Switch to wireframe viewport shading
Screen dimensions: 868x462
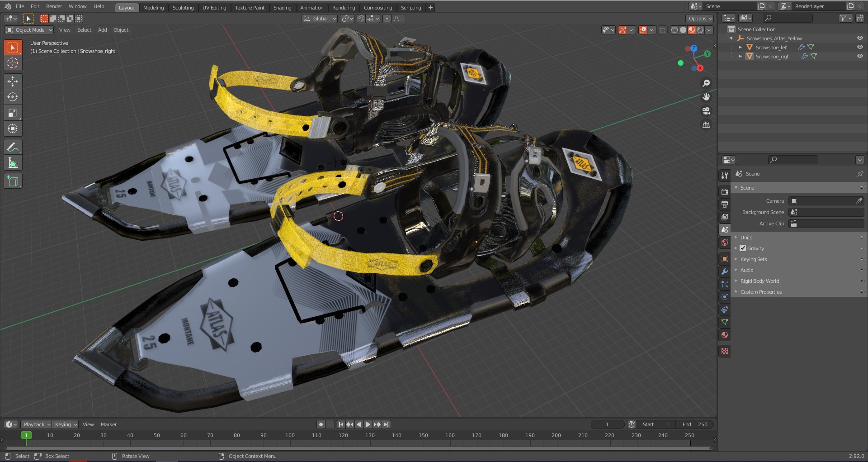[674, 30]
